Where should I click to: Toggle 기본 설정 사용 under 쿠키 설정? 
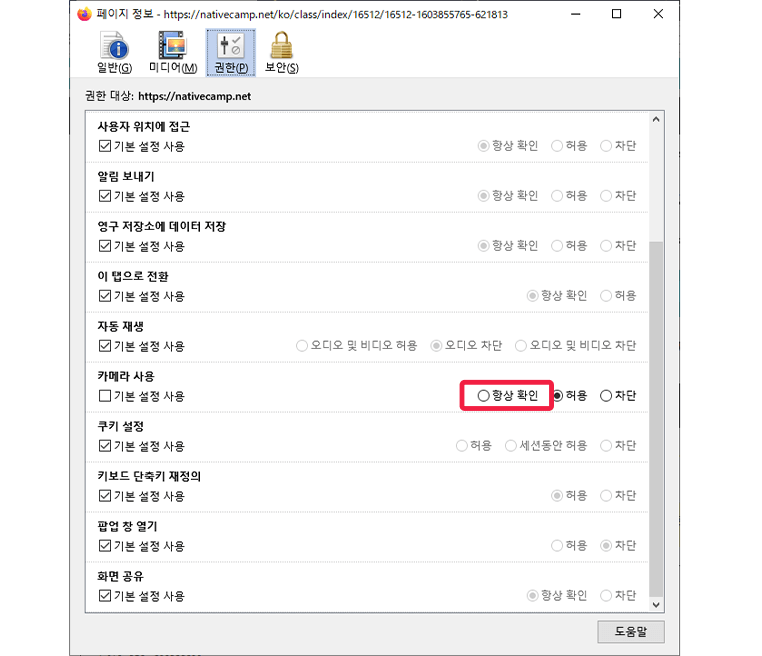pos(104,446)
